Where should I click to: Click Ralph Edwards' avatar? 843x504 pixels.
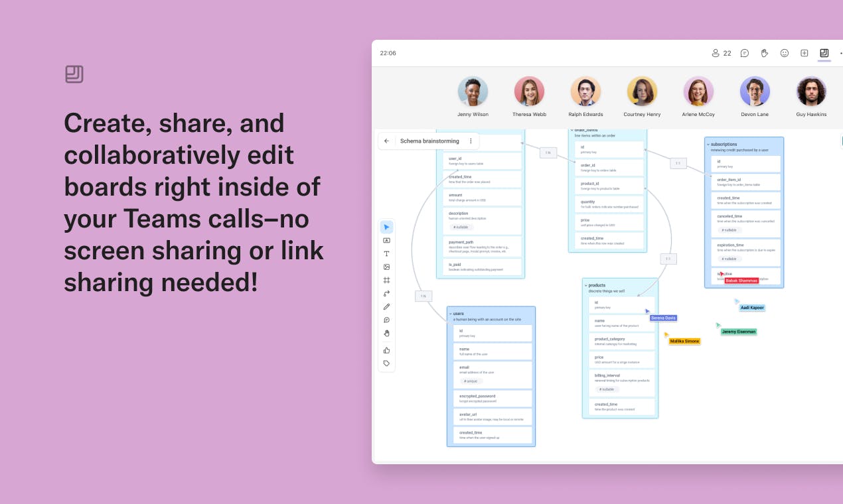coord(585,92)
